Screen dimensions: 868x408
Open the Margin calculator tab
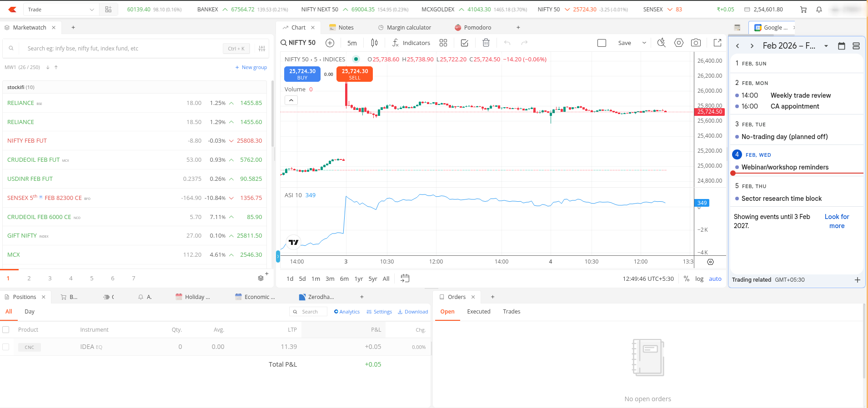coord(408,28)
